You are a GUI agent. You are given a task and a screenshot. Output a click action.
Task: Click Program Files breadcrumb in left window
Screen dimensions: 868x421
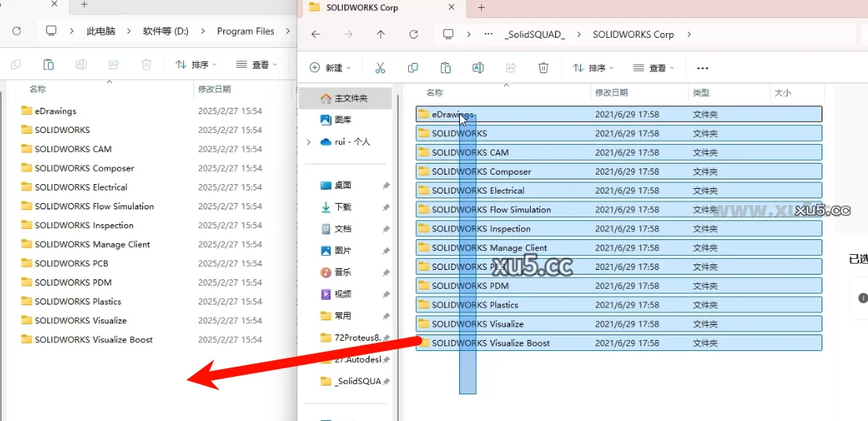[x=245, y=31]
